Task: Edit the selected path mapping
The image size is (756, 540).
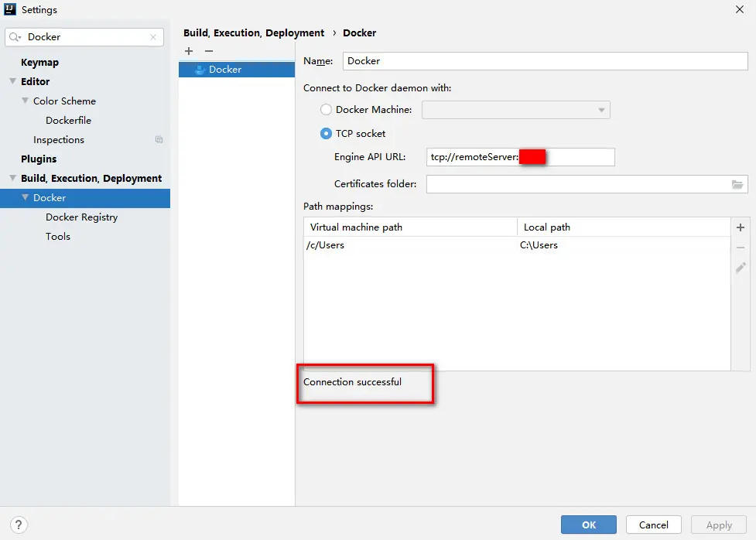Action: point(741,268)
